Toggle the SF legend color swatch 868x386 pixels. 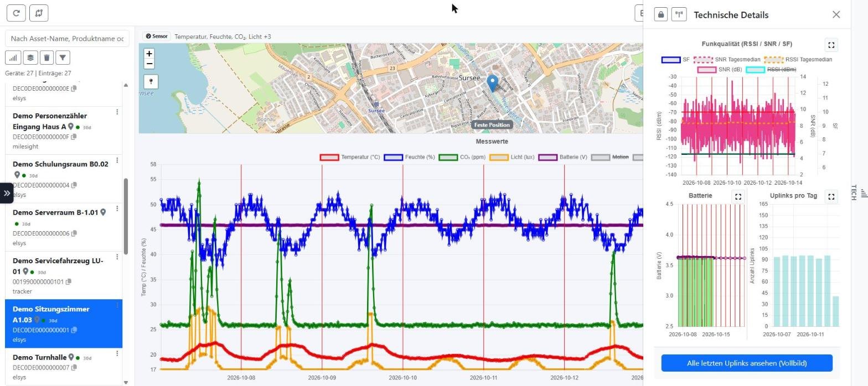pos(671,60)
